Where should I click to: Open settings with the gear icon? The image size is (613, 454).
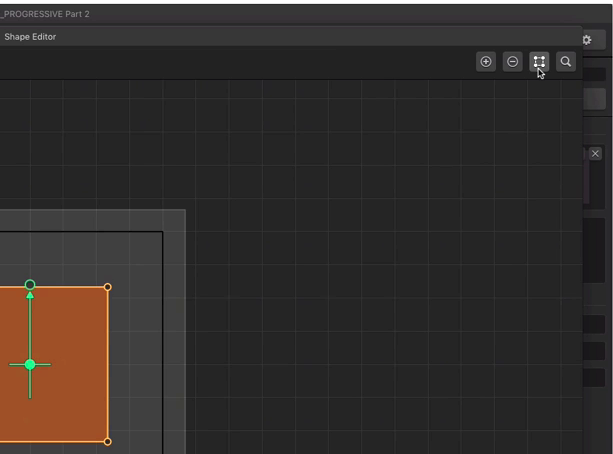click(x=587, y=39)
